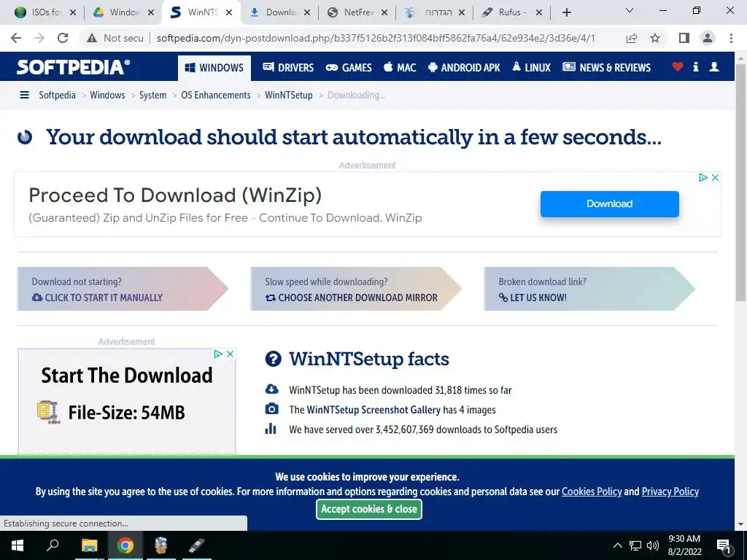Open the Privacy Policy link
Viewport: 747px width, 560px height.
(x=670, y=491)
